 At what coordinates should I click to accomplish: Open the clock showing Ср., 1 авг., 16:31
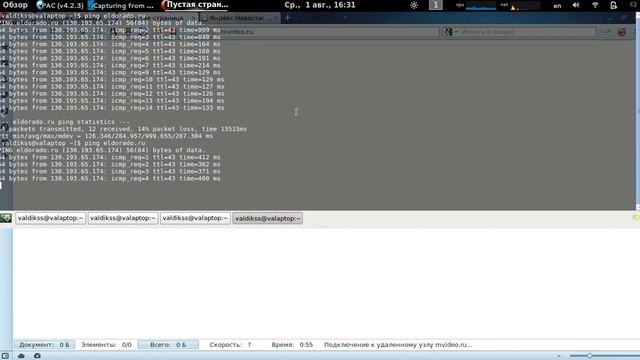coord(320,5)
